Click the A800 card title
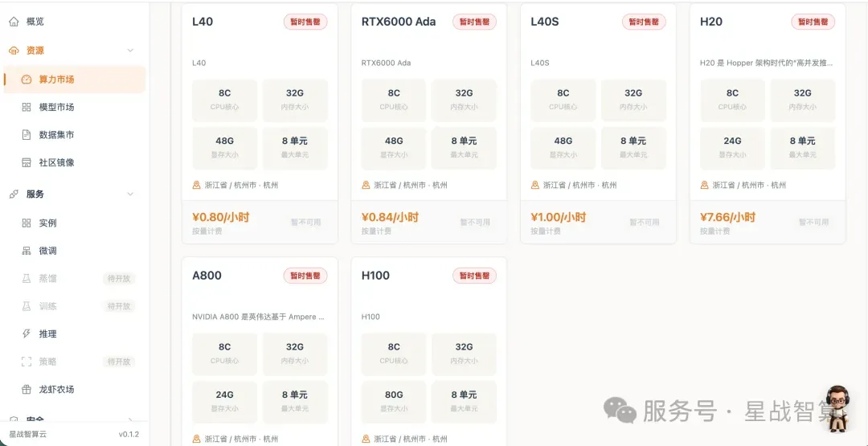 coord(207,276)
